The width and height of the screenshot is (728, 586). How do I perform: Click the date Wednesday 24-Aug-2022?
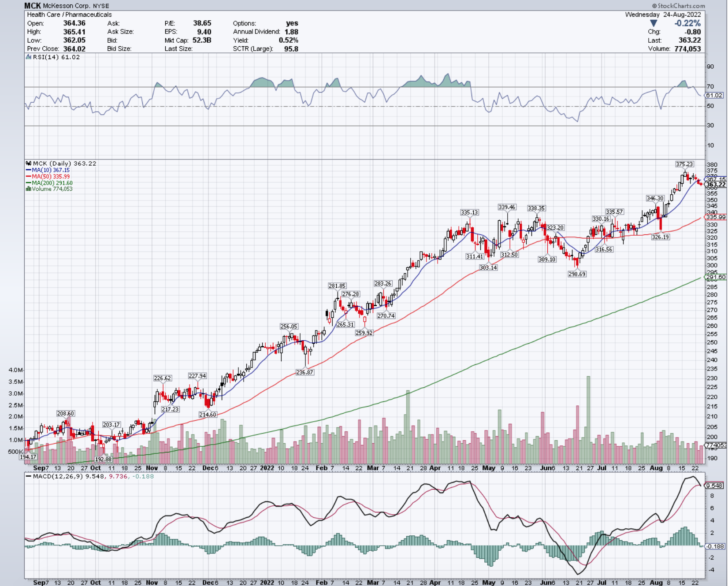click(663, 15)
